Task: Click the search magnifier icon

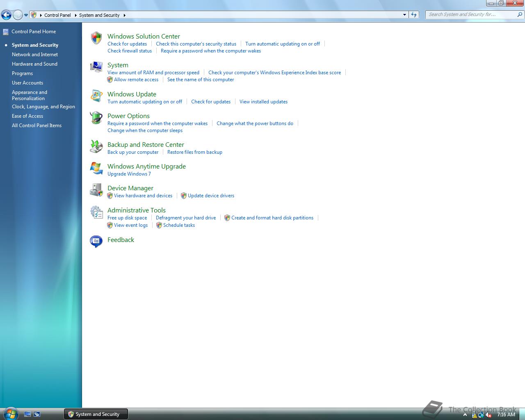Action: 520,14
